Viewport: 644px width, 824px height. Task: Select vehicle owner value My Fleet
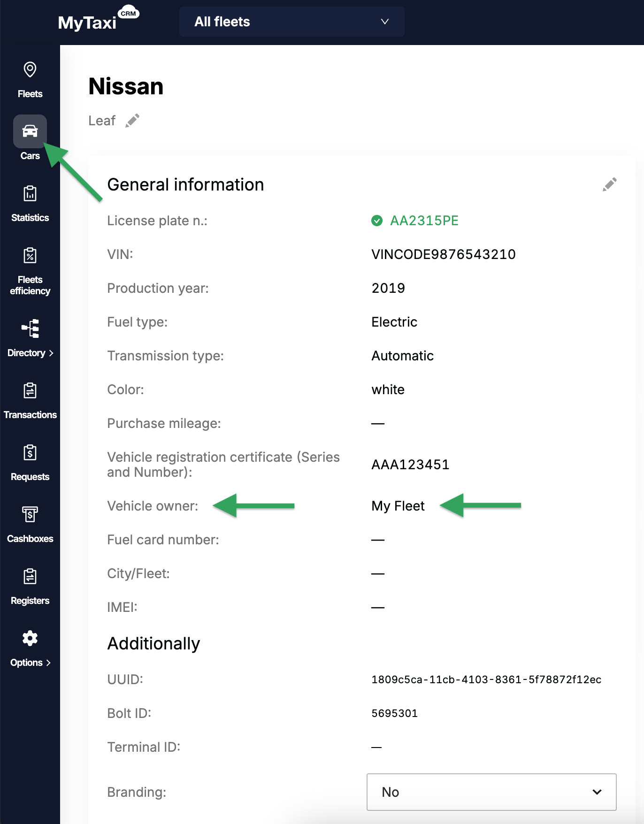point(398,506)
